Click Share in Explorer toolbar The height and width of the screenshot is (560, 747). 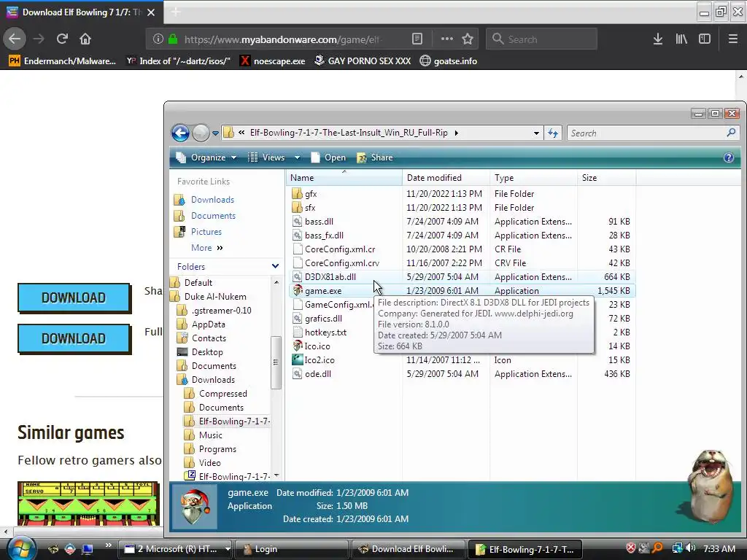(x=375, y=157)
